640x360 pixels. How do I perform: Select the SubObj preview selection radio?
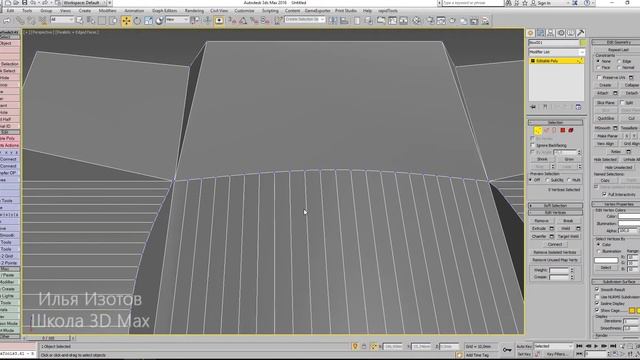(547, 180)
